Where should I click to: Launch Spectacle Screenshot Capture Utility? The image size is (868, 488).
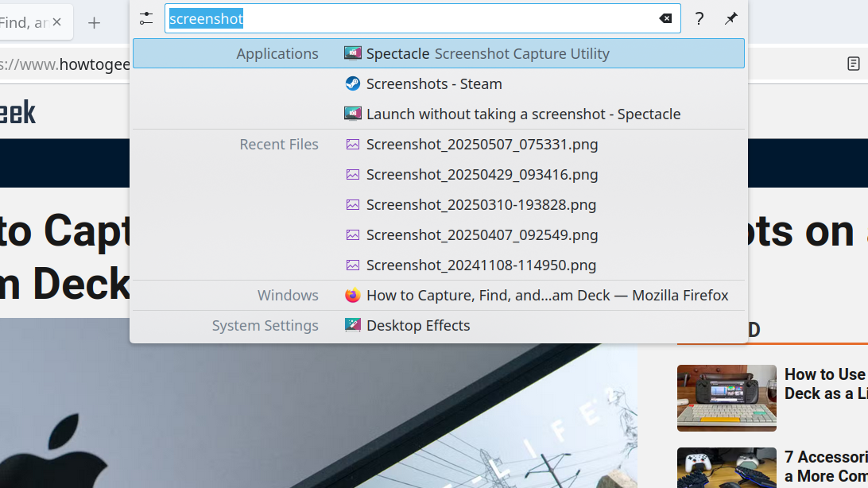click(487, 53)
